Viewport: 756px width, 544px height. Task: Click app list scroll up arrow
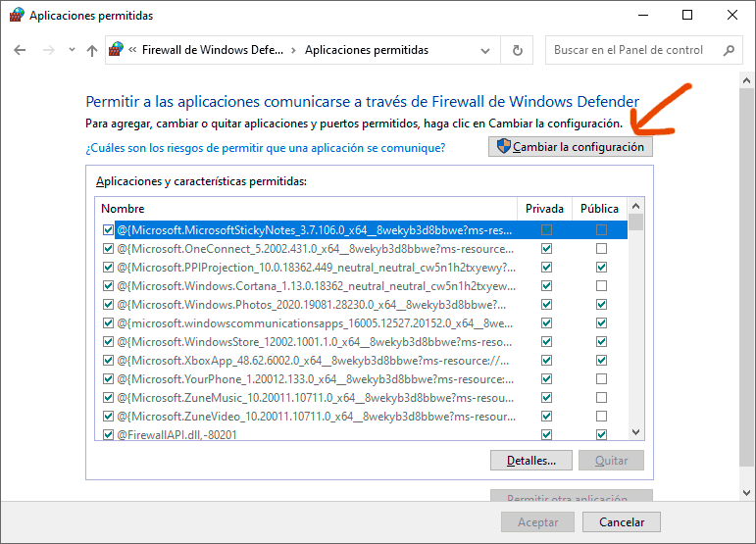pos(636,206)
